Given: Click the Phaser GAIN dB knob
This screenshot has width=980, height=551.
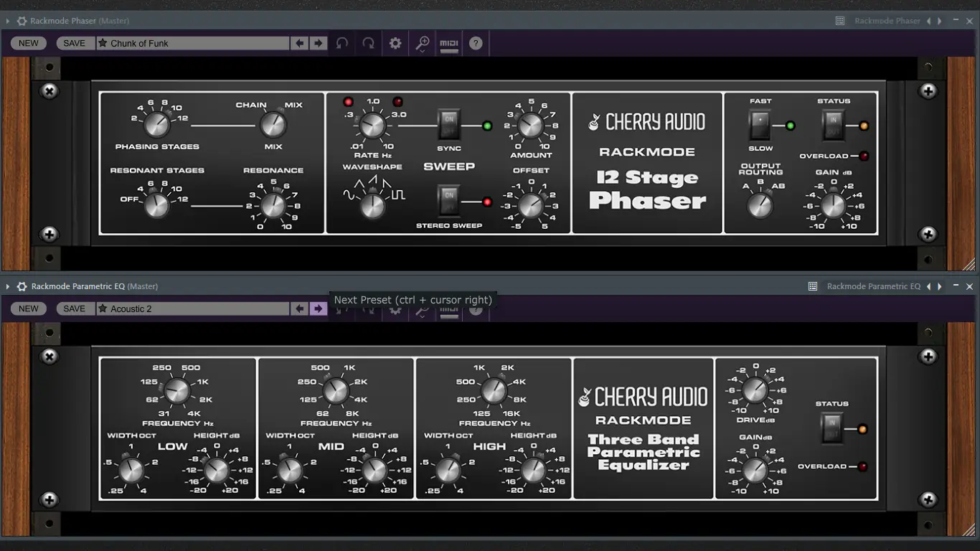Looking at the screenshot, I should [x=833, y=206].
